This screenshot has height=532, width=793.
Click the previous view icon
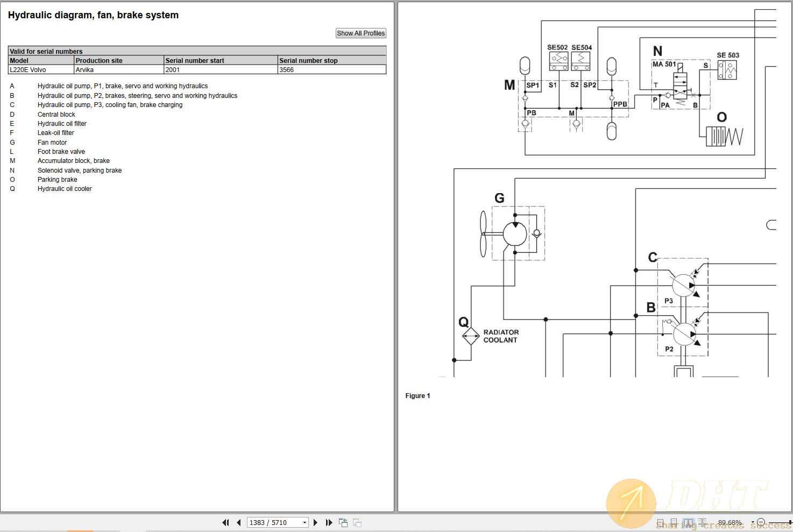click(x=343, y=522)
